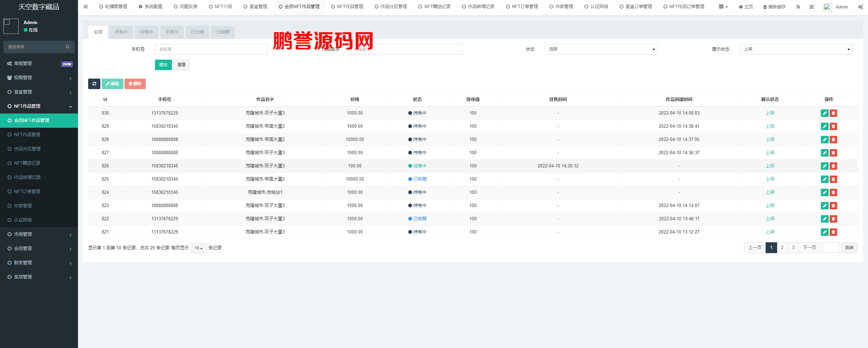This screenshot has width=868, height=348.
Task: Open the 状态 select dropdown
Action: 601,49
